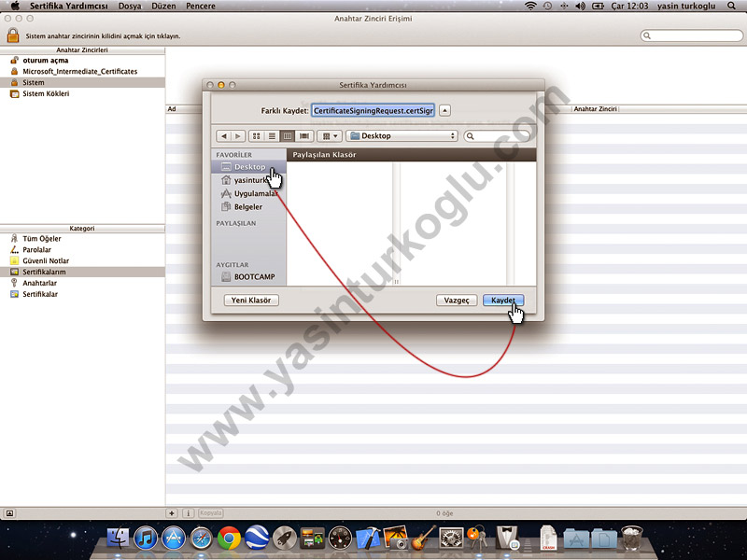Go forward in the save dialog browser
The image size is (747, 560).
coord(238,135)
